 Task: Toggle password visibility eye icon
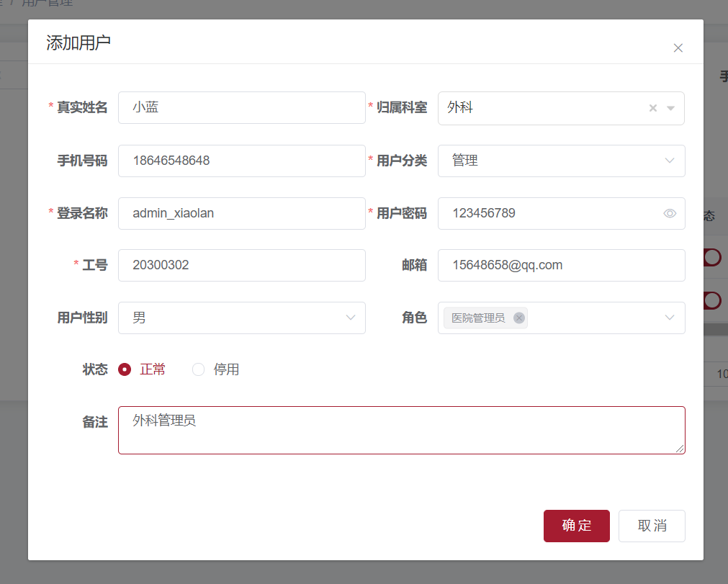[x=670, y=214]
